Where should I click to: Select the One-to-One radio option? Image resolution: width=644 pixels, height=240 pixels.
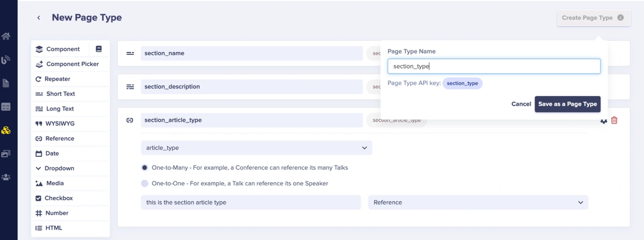(145, 183)
